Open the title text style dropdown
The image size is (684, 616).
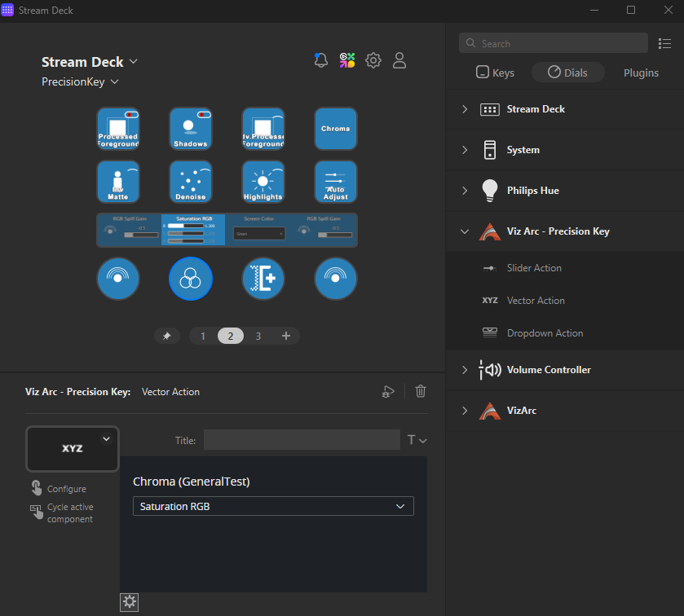417,440
